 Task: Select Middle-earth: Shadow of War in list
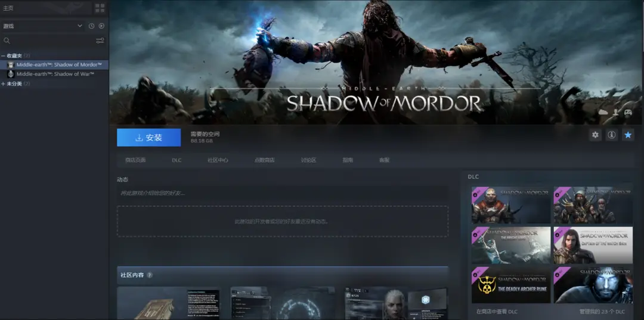pos(54,74)
